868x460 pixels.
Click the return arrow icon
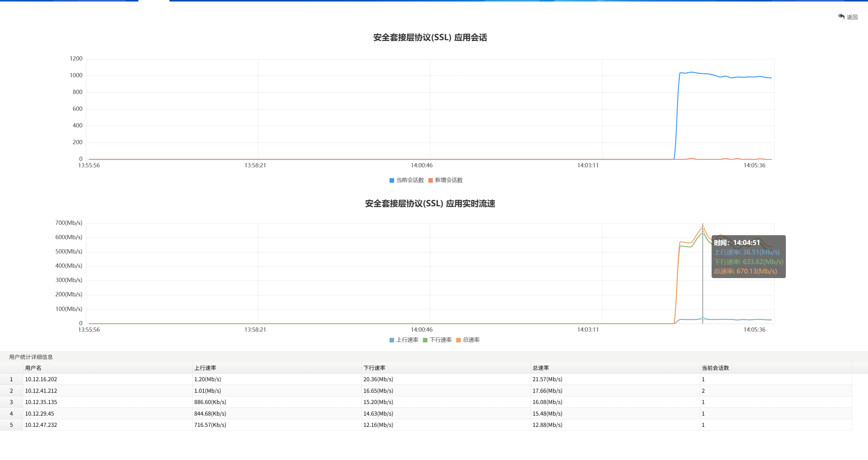coord(842,16)
